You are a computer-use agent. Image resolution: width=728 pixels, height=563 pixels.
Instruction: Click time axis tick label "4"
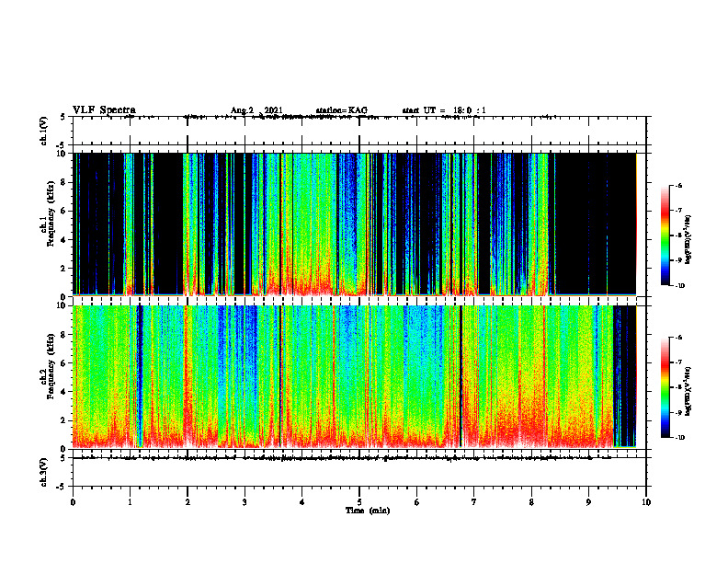click(302, 502)
